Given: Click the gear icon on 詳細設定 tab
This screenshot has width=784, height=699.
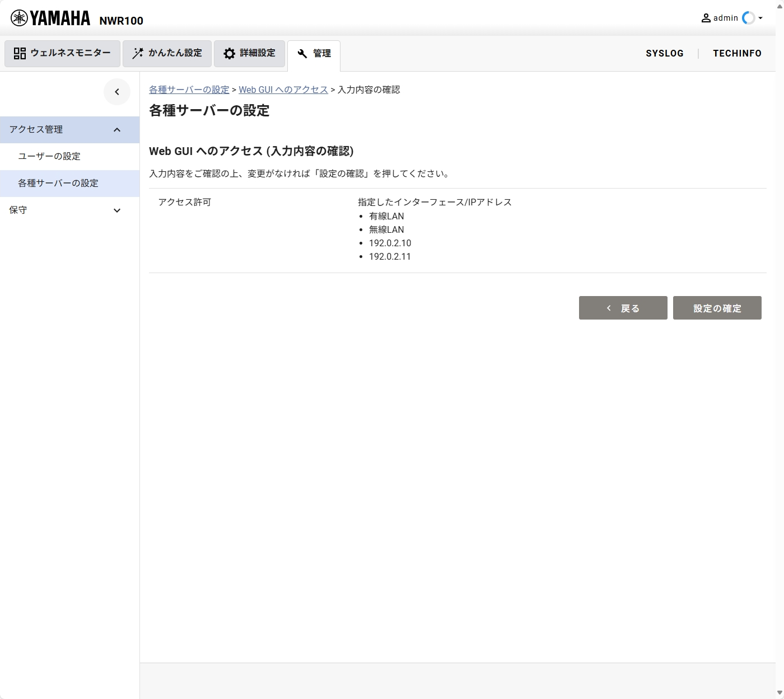Looking at the screenshot, I should (229, 53).
